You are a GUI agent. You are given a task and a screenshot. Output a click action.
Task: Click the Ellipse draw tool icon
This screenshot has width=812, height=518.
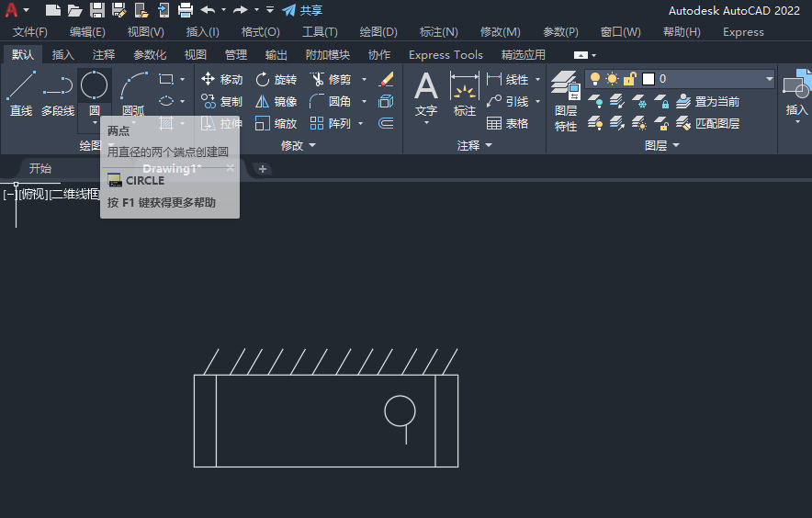coord(166,101)
